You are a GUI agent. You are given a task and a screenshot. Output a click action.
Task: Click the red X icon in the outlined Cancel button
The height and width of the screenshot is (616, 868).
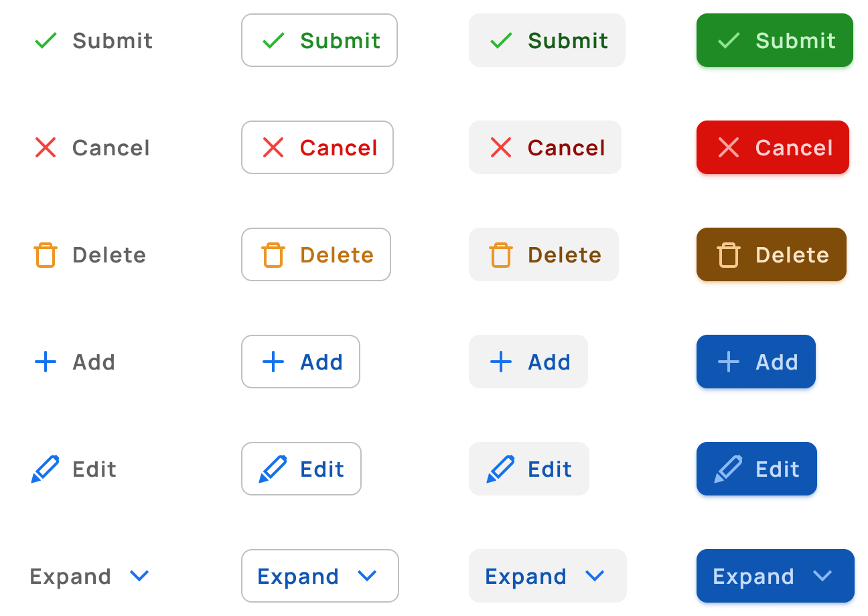(273, 147)
